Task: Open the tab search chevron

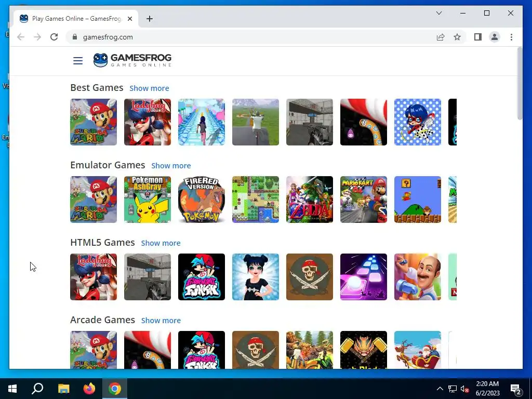Action: point(438,13)
